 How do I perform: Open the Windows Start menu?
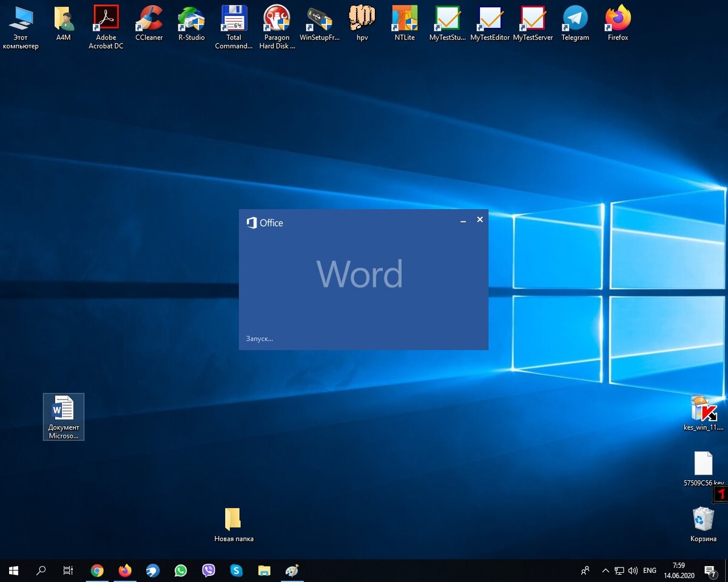click(13, 570)
